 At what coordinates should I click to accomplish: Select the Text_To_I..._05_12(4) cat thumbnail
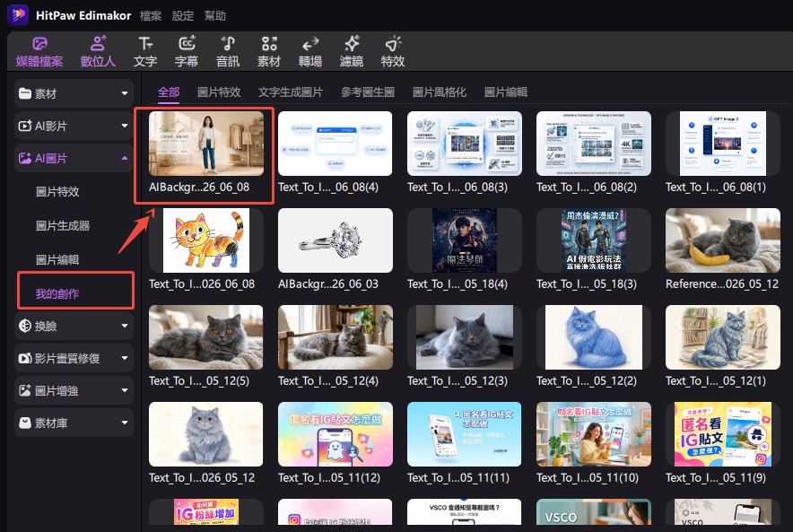pos(335,337)
